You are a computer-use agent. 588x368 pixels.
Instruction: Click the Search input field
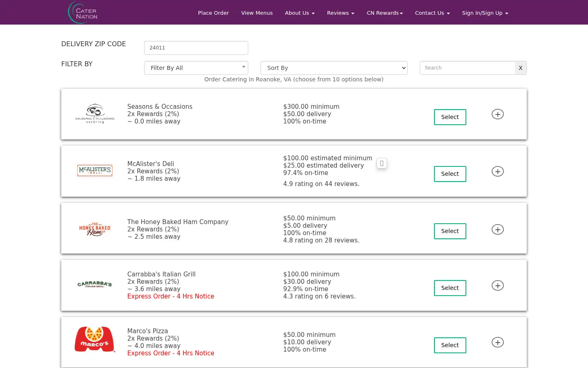click(467, 68)
